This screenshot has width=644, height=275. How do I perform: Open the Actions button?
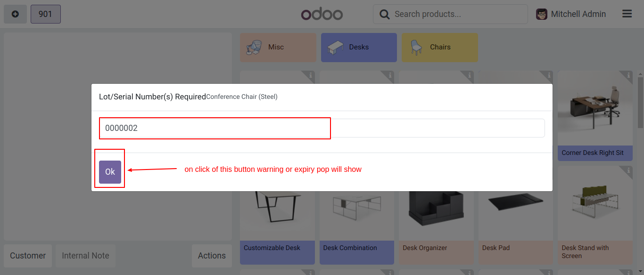212,256
